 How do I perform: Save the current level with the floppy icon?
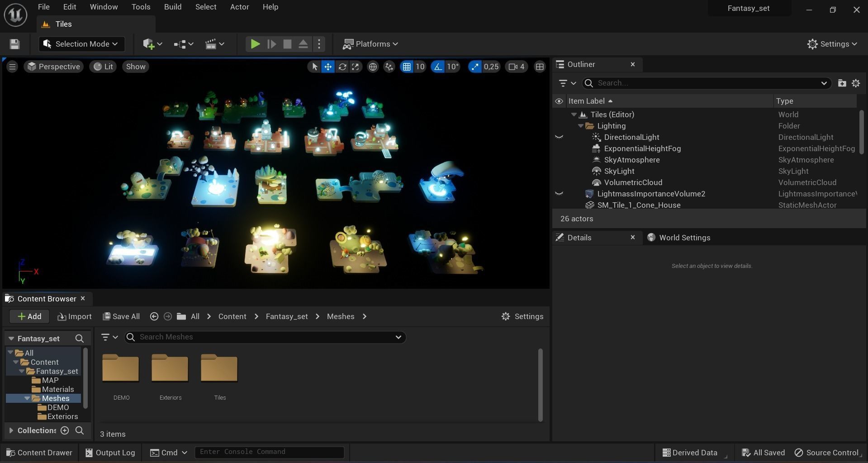(x=14, y=44)
